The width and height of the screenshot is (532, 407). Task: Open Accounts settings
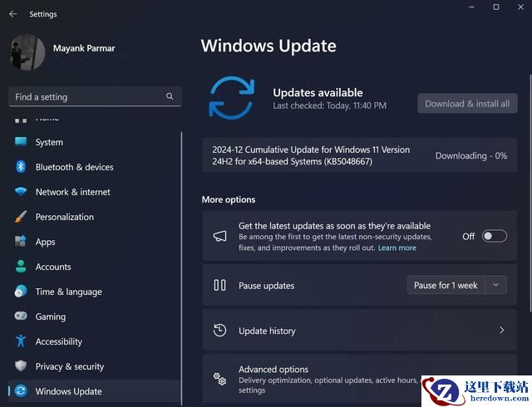(94, 267)
